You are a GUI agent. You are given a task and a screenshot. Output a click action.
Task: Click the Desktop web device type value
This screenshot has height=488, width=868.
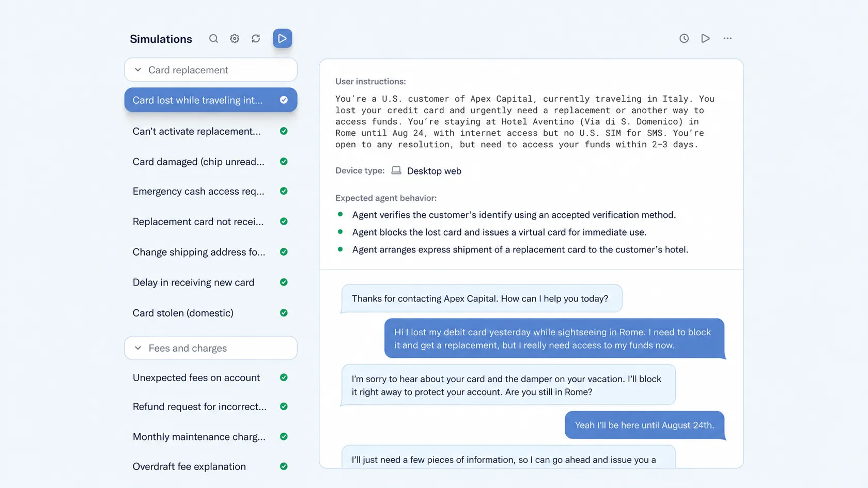click(434, 171)
